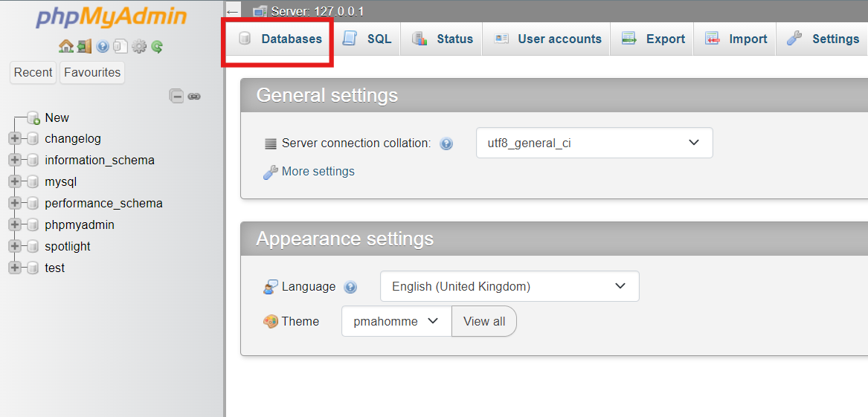
Task: Click the mysql database cylinder icon
Action: (x=33, y=182)
